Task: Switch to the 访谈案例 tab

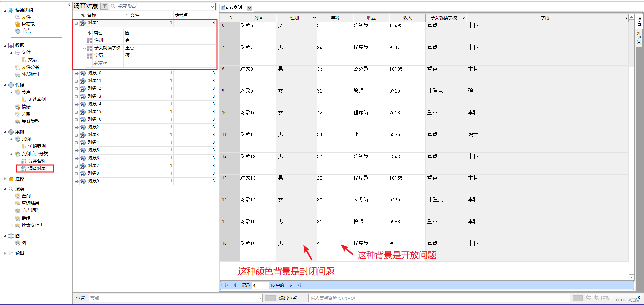Action: point(233,7)
